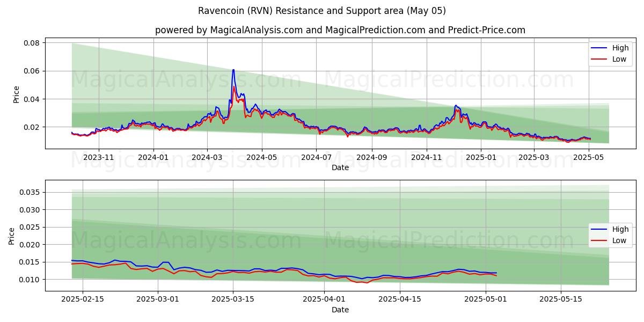This screenshot has width=644, height=322.
Task: Click the "2024-01" x-axis label
Action: (x=153, y=157)
